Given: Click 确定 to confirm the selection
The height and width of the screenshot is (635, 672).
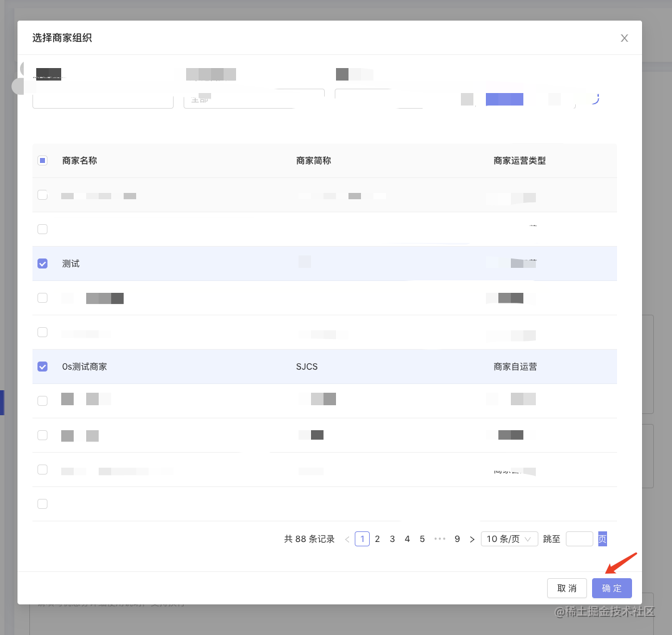Looking at the screenshot, I should click(x=611, y=588).
